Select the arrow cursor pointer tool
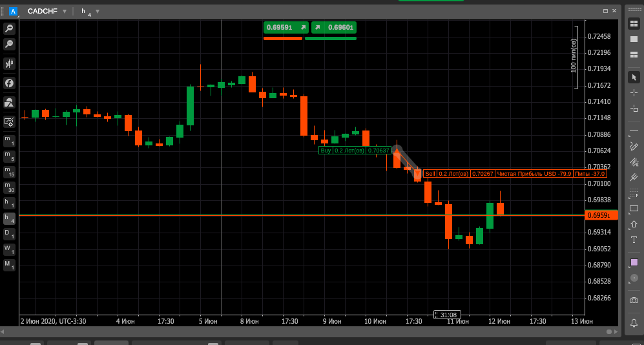This screenshot has width=644, height=345. (x=634, y=78)
